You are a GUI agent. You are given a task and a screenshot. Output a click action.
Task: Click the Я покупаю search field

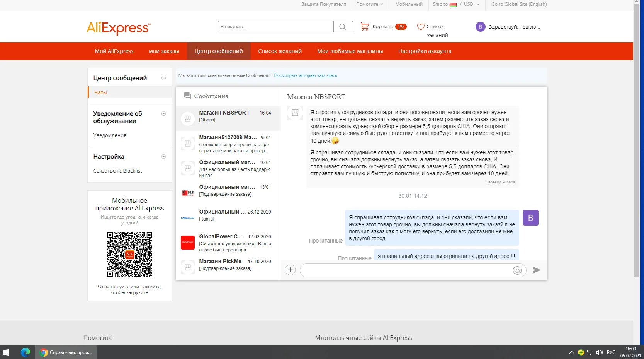click(276, 27)
